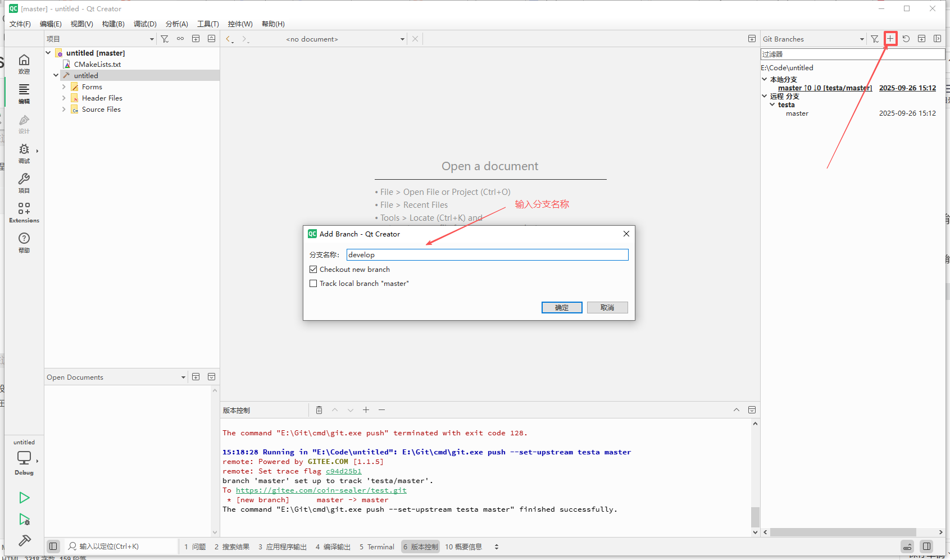
Task: Open Extensions mode in the sidebar
Action: click(24, 213)
